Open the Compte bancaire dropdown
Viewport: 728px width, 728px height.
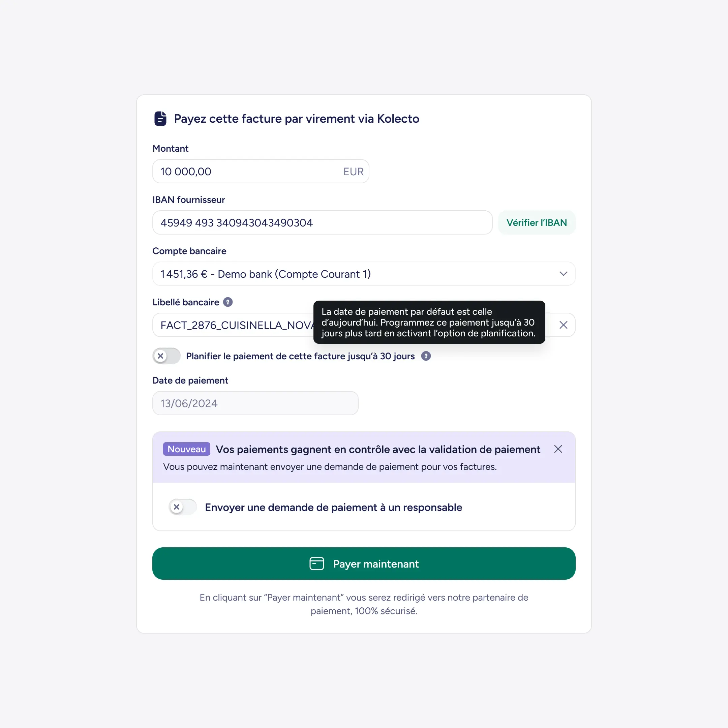coord(364,274)
